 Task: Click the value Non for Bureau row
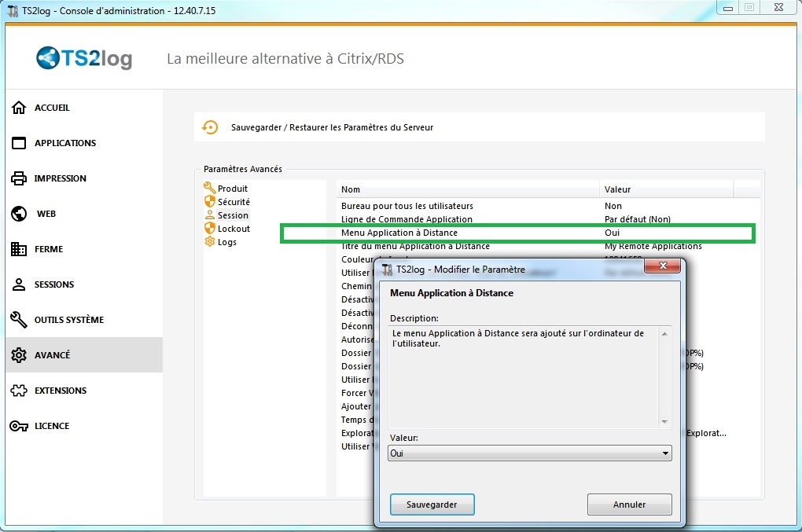click(613, 206)
